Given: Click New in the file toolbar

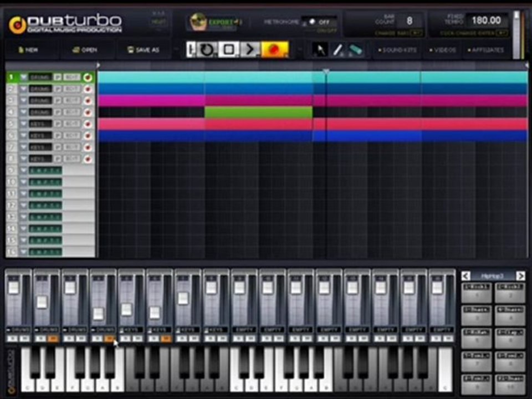Looking at the screenshot, I should [x=28, y=50].
